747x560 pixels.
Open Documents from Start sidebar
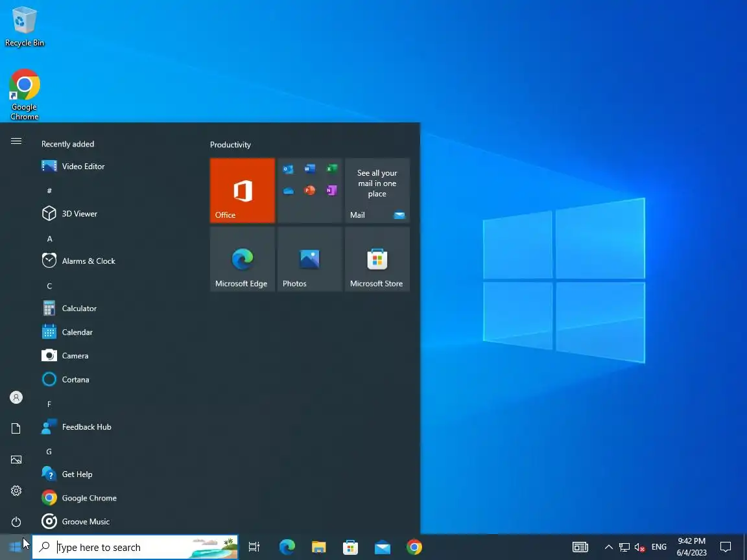pos(16,428)
